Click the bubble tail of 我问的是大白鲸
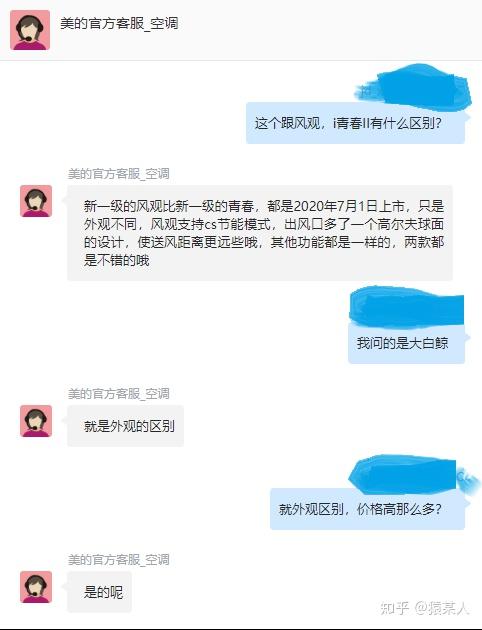 point(468,338)
